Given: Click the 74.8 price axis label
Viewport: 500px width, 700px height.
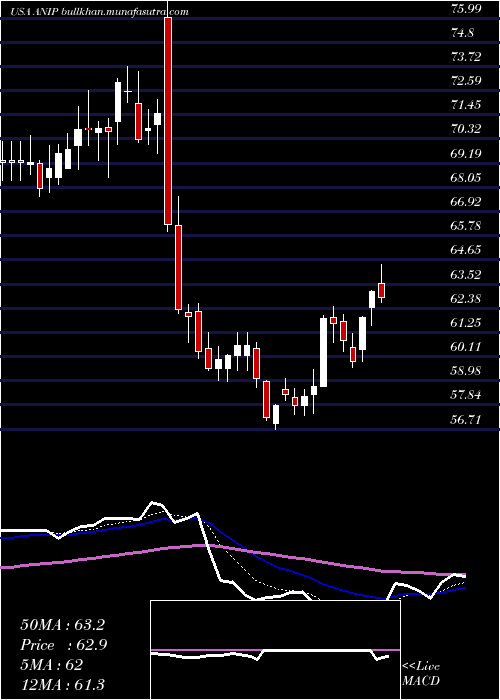Looking at the screenshot, I should (x=463, y=33).
